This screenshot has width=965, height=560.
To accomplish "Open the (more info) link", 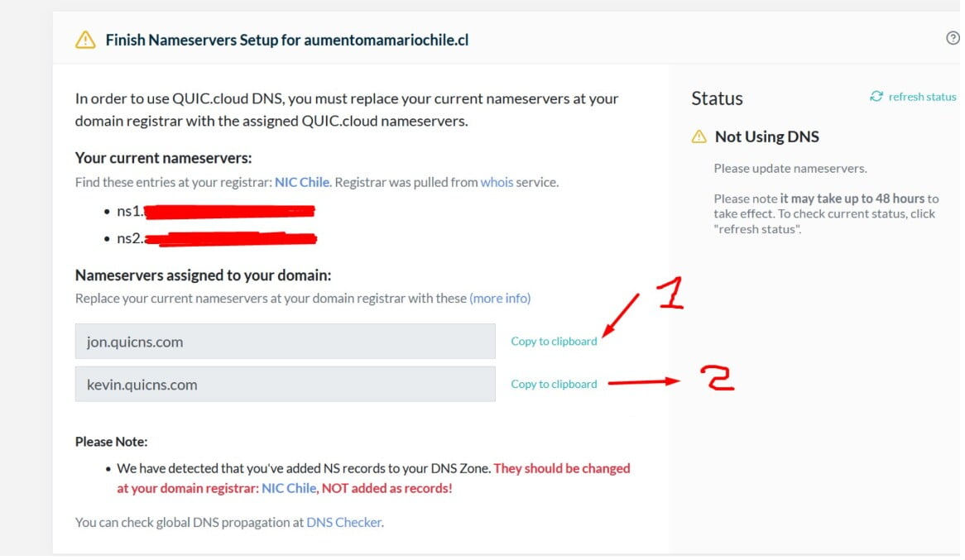I will (500, 299).
